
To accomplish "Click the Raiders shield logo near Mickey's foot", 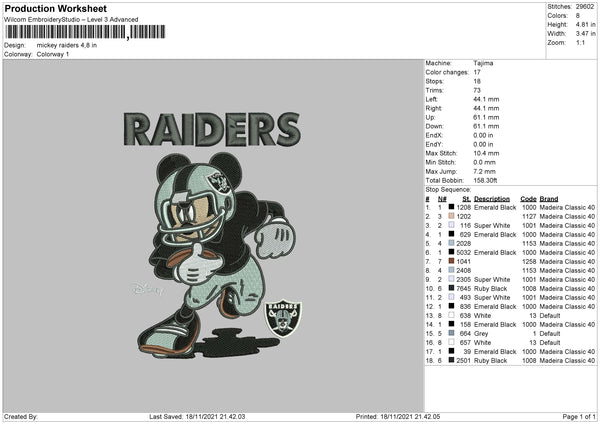I will 284,318.
